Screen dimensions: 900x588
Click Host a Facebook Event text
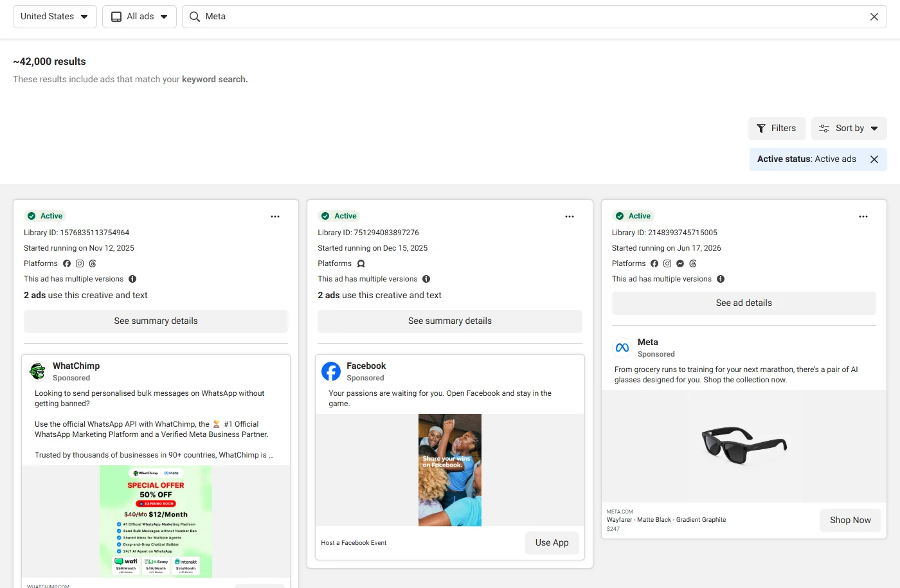click(354, 543)
